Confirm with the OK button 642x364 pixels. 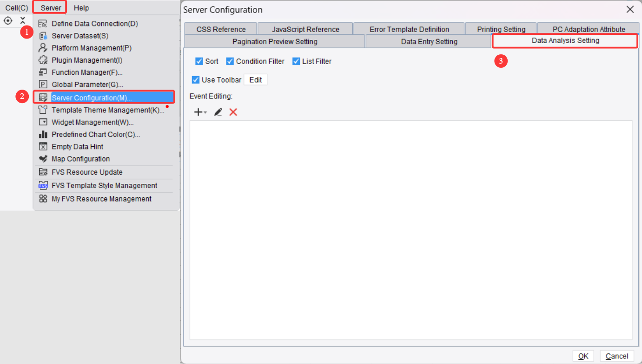583,356
